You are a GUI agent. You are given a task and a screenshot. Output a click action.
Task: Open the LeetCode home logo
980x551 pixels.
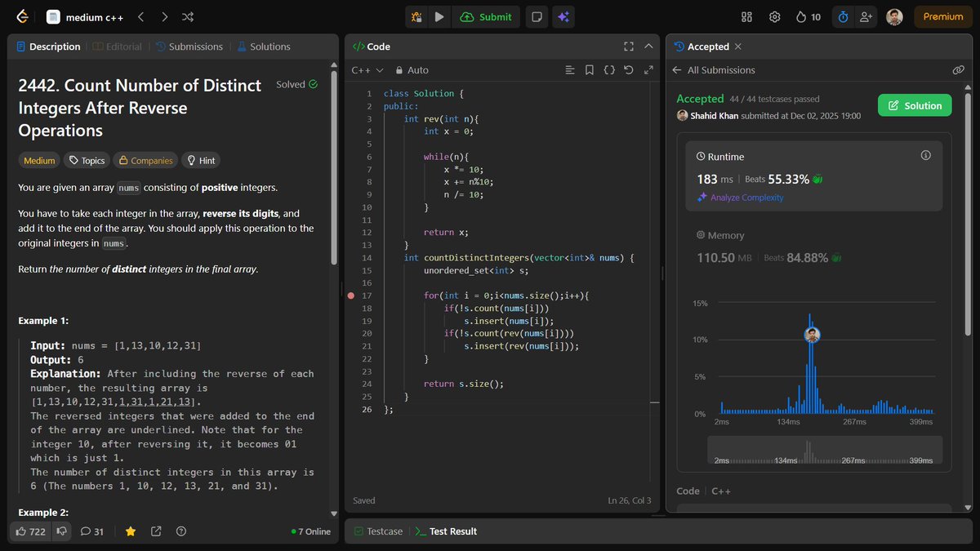coord(22,16)
